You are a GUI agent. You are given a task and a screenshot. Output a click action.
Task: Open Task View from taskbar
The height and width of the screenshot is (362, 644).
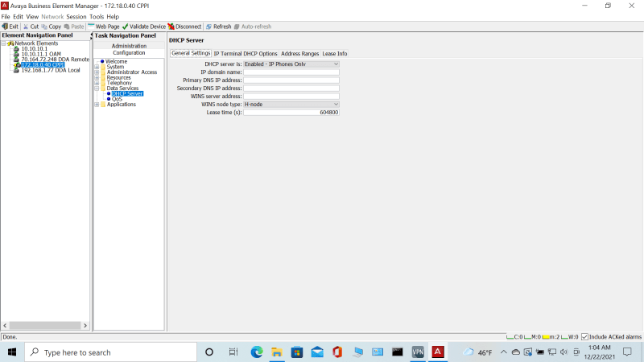[x=233, y=352]
